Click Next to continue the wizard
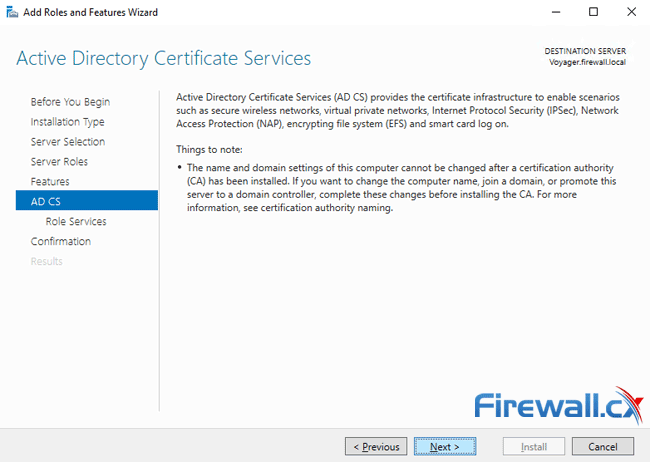The image size is (650, 462). pyautogui.click(x=445, y=447)
